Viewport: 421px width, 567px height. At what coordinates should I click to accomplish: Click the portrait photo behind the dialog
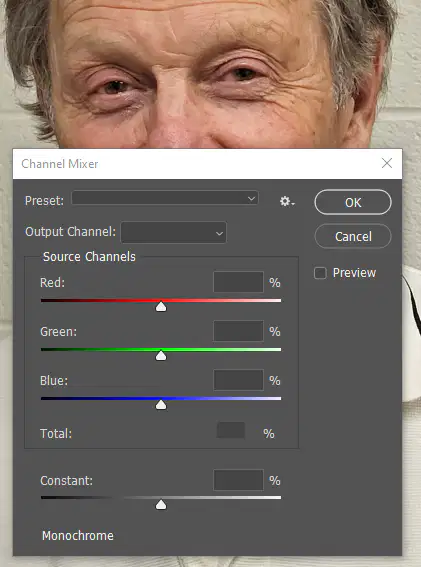point(210,72)
